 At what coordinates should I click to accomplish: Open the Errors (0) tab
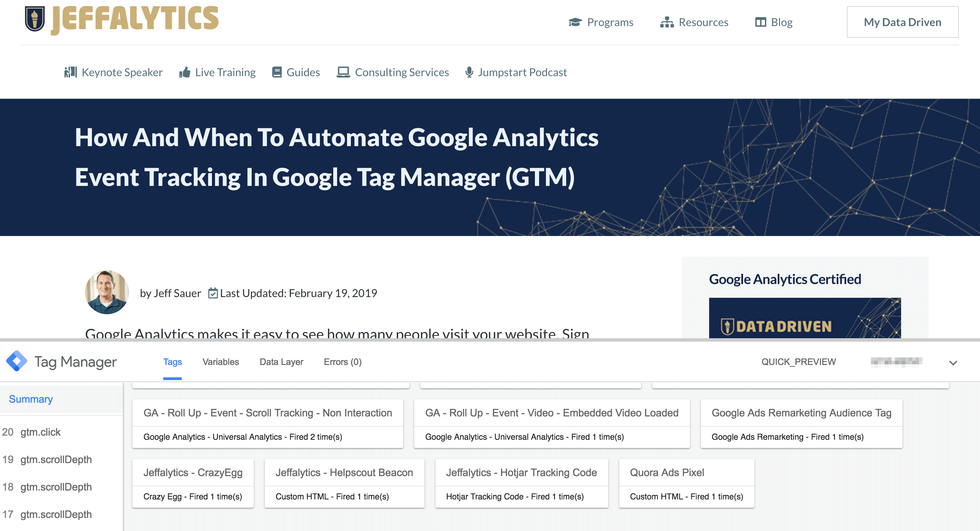tap(343, 362)
